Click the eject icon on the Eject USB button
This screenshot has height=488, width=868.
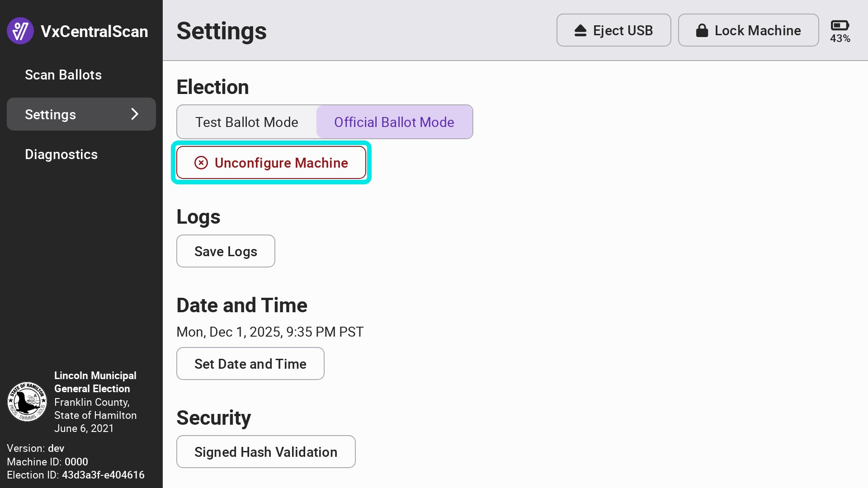(x=580, y=30)
